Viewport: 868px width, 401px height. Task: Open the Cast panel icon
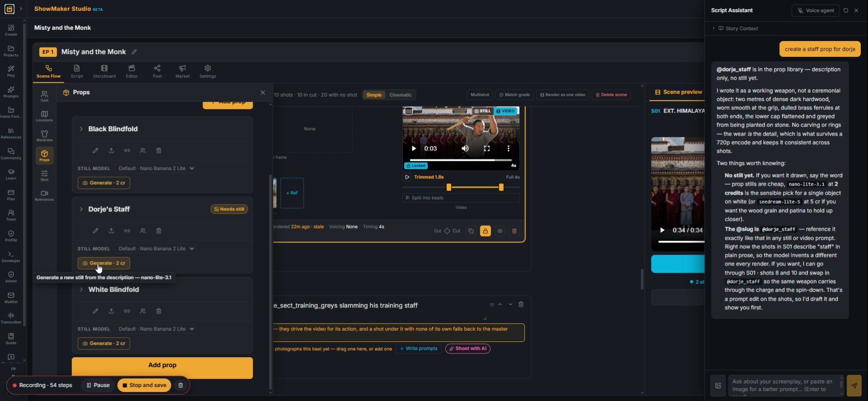44,96
